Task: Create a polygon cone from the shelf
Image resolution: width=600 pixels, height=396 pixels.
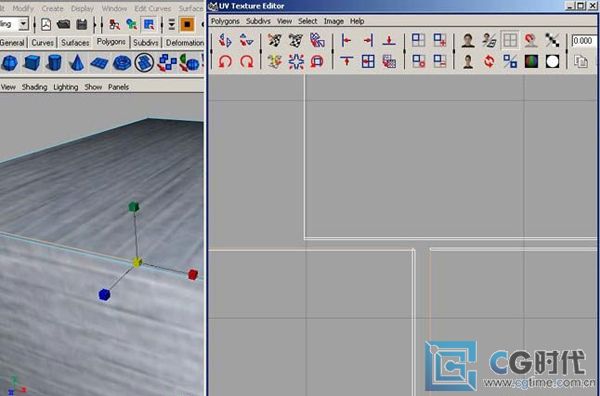Action: (77, 63)
